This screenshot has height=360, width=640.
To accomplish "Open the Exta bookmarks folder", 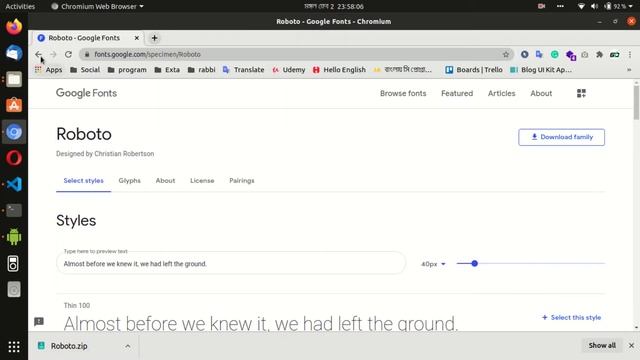I will [167, 70].
